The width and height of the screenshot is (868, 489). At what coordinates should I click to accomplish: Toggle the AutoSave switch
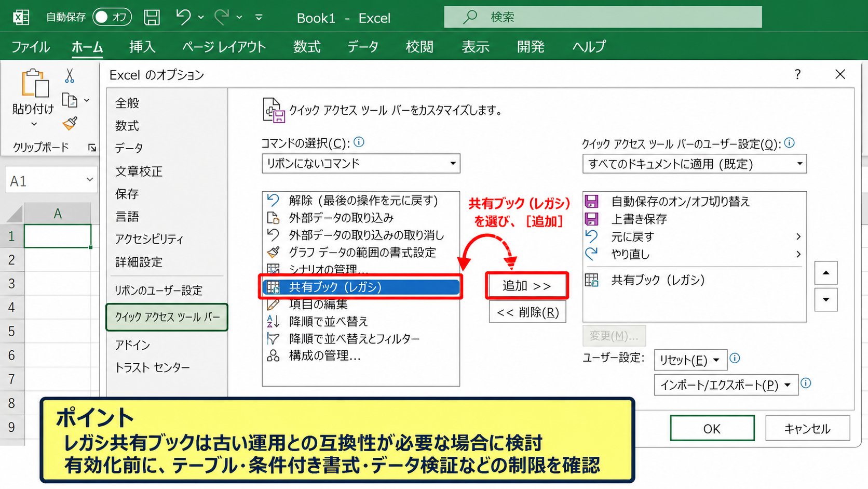(x=112, y=17)
